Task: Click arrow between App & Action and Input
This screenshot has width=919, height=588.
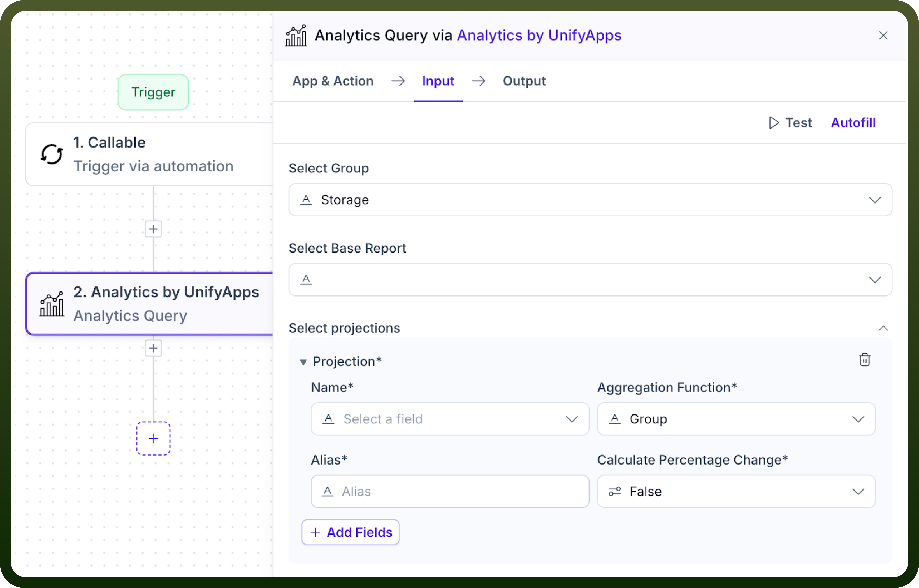Action: click(398, 81)
